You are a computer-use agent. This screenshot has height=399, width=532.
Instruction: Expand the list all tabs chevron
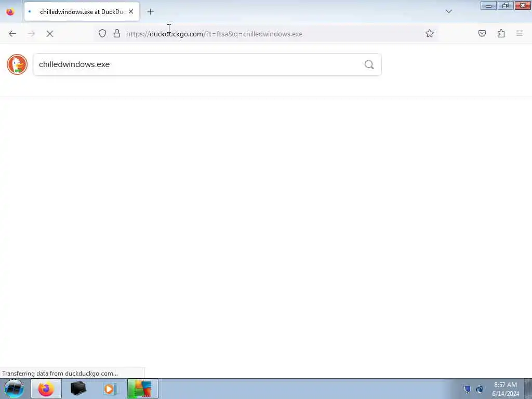(x=448, y=11)
